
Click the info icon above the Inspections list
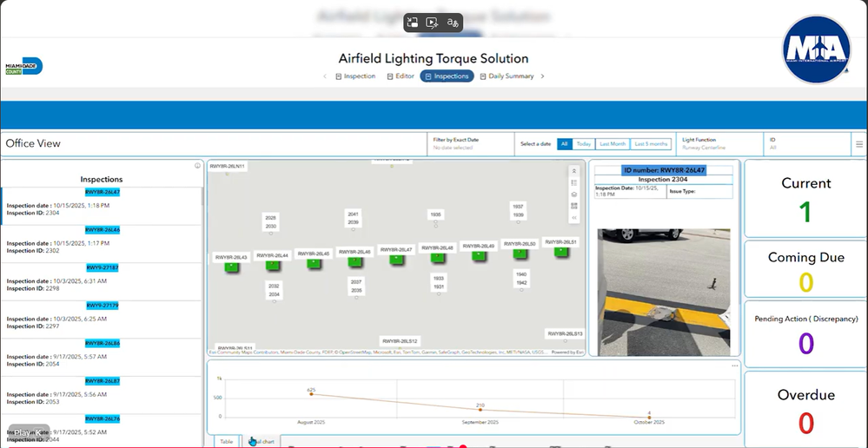pos(197,165)
